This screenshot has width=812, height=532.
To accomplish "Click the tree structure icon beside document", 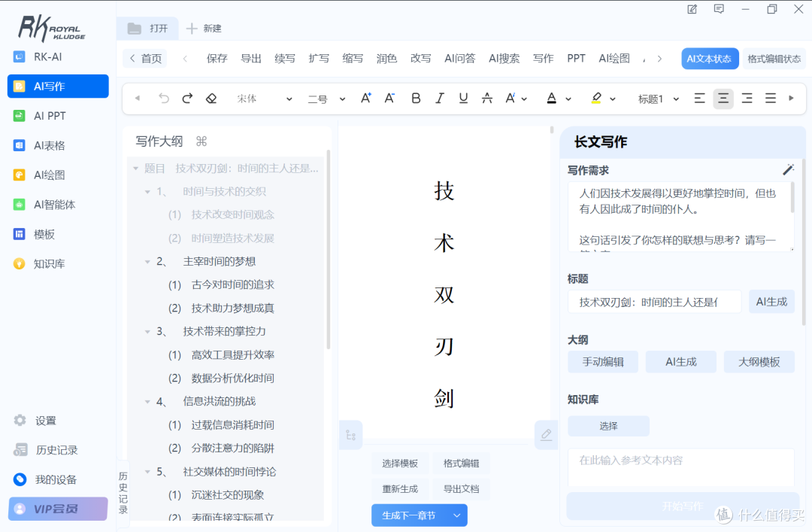I will (350, 435).
